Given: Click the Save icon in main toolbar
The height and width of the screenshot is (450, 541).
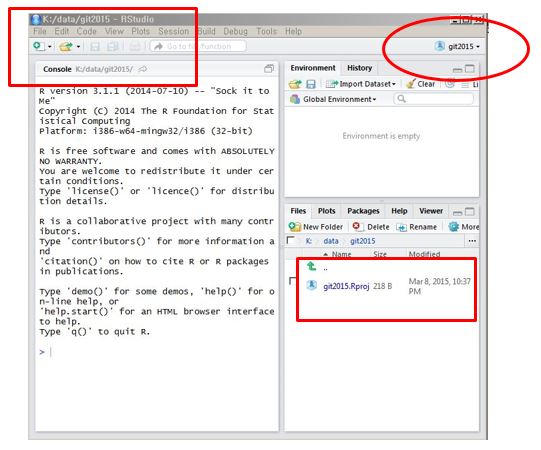Looking at the screenshot, I should point(95,46).
